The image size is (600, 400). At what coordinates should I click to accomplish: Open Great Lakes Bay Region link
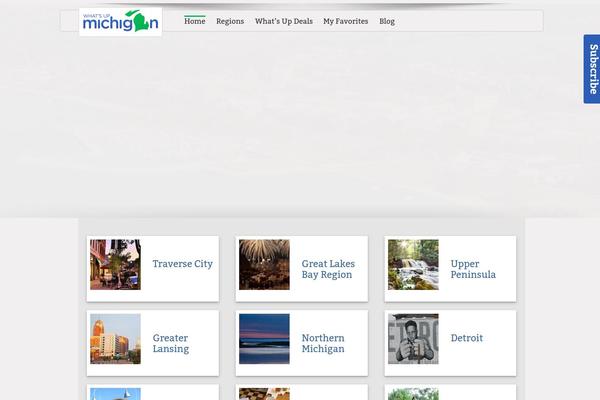tap(328, 269)
